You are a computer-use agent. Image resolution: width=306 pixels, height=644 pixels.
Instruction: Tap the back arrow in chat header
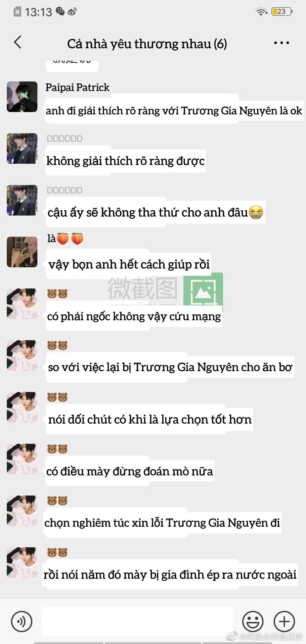point(18,42)
